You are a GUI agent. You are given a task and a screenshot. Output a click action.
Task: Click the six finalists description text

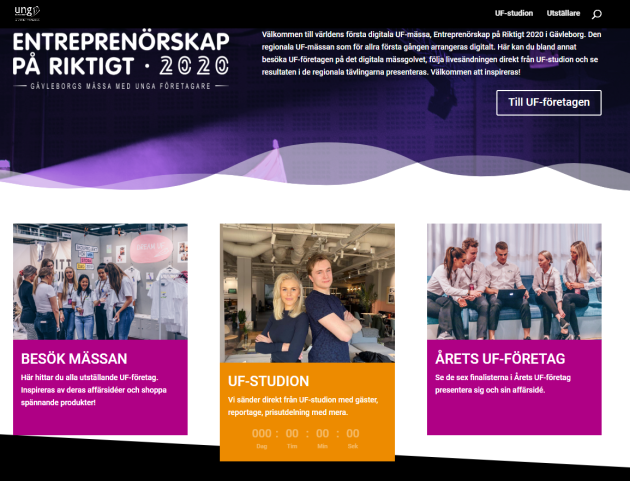(503, 383)
